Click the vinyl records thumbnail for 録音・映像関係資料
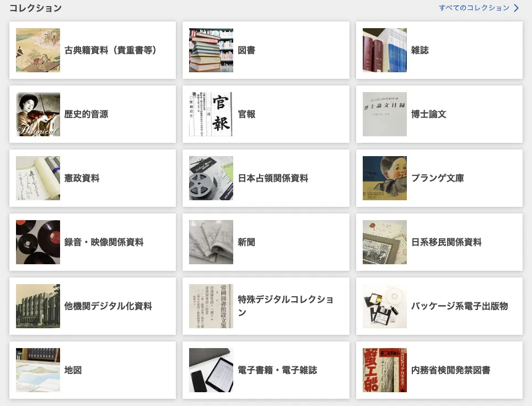 tap(38, 242)
